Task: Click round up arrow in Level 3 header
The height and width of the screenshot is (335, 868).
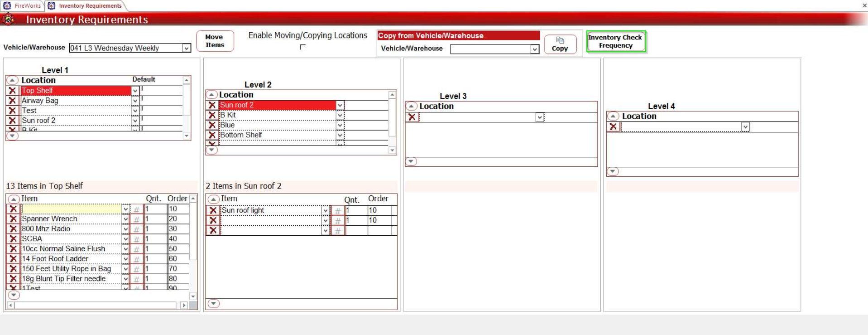Action: (411, 106)
